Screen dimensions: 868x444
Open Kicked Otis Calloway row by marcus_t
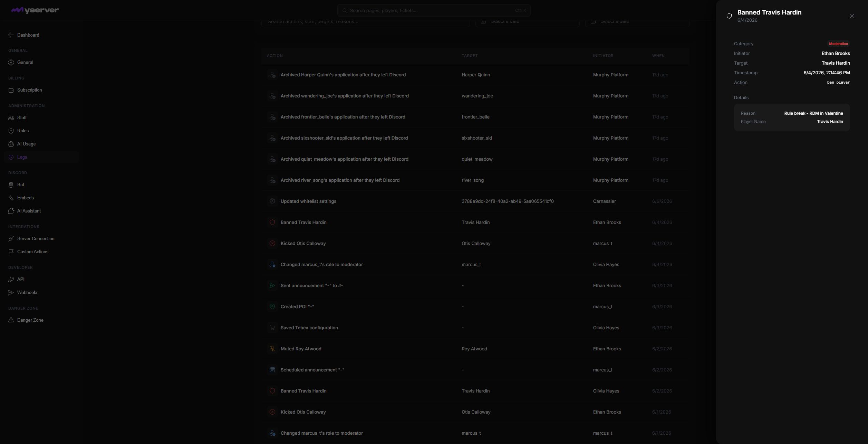click(475, 243)
